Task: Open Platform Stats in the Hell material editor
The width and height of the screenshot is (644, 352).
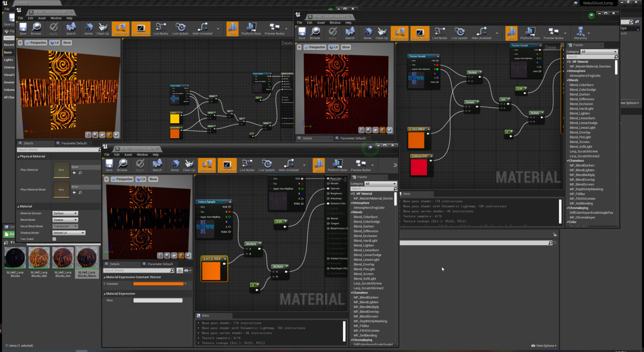Action: [x=251, y=29]
